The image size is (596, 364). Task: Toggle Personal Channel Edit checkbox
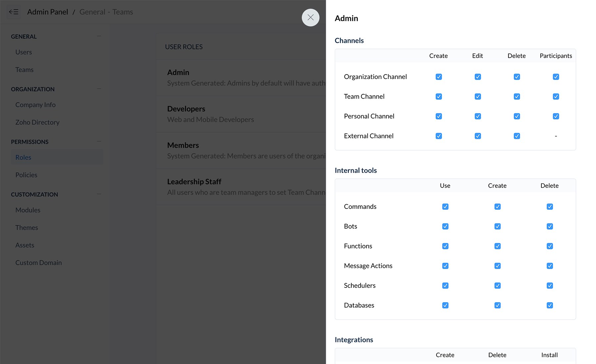(478, 116)
